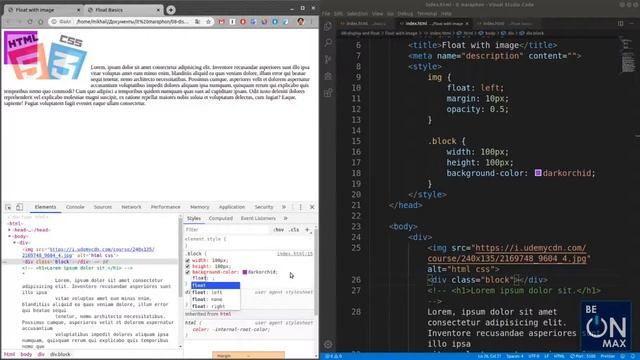Open VS Code Extensions view icon
The image size is (640, 360).
[x=328, y=93]
